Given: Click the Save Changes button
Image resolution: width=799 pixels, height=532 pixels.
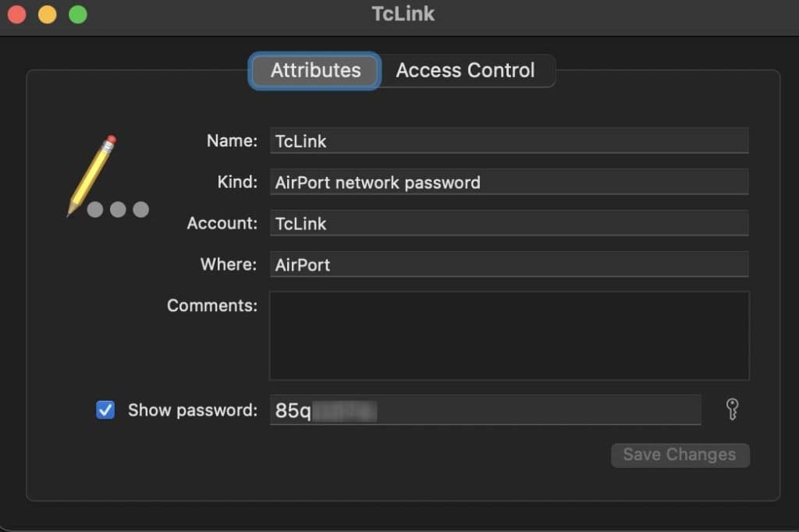Looking at the screenshot, I should pos(680,455).
